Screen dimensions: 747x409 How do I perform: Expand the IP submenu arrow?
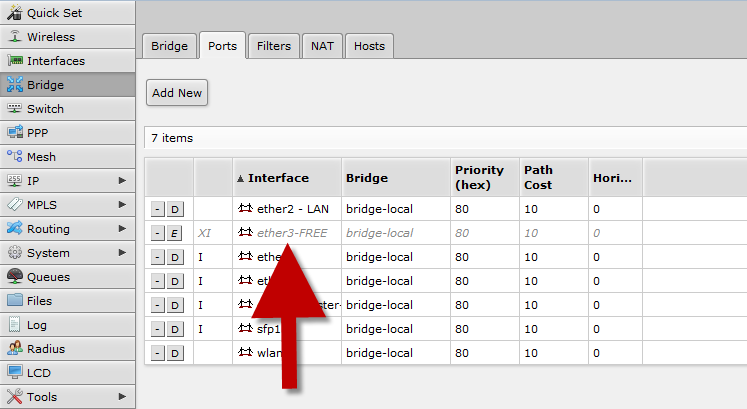click(122, 180)
